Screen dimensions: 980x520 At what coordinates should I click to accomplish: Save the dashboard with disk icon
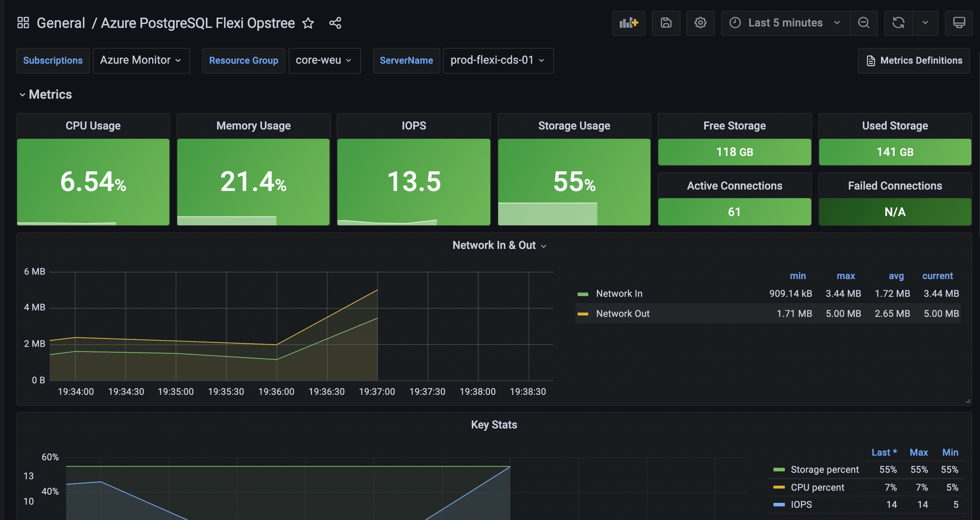[666, 23]
